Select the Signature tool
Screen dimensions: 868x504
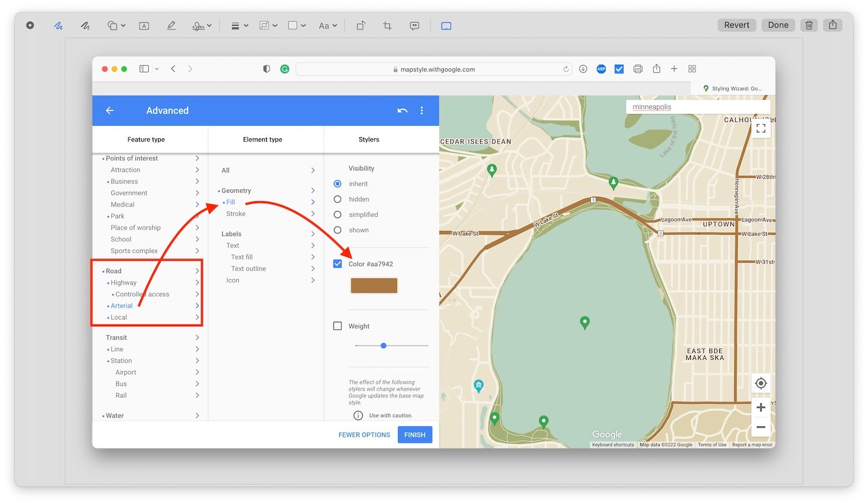coord(198,25)
